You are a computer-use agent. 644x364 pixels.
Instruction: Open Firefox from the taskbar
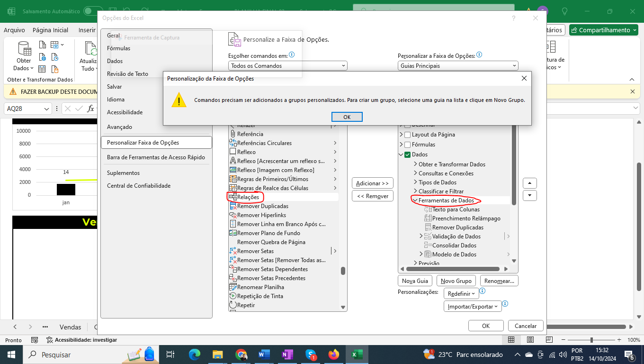pyautogui.click(x=334, y=355)
